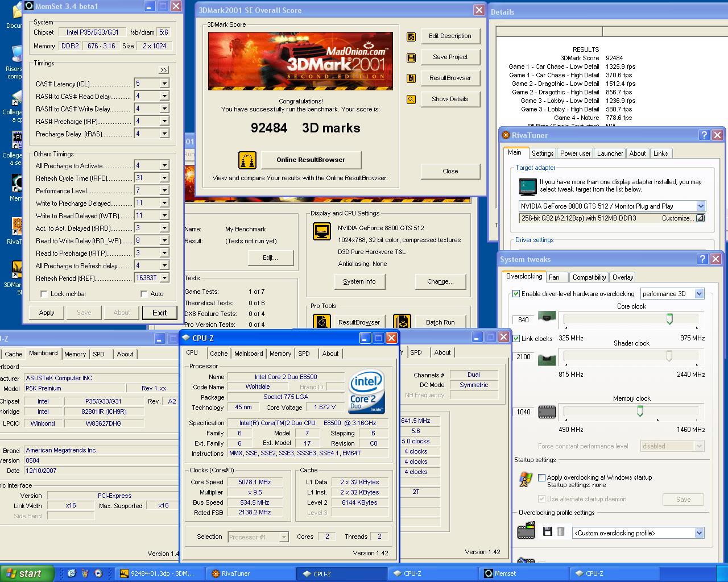The width and height of the screenshot is (728, 582).
Task: Open the Fan tab in System tweaks
Action: (x=556, y=277)
